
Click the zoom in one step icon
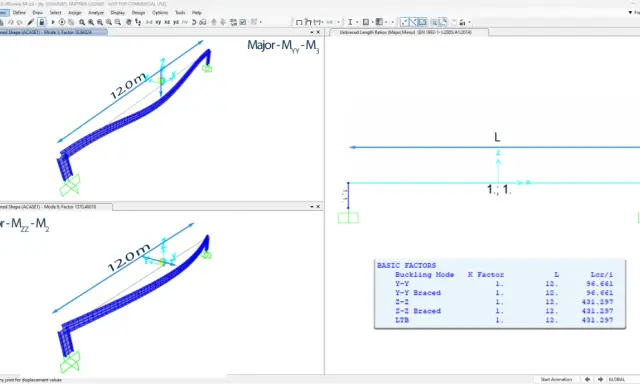pyautogui.click(x=109, y=22)
